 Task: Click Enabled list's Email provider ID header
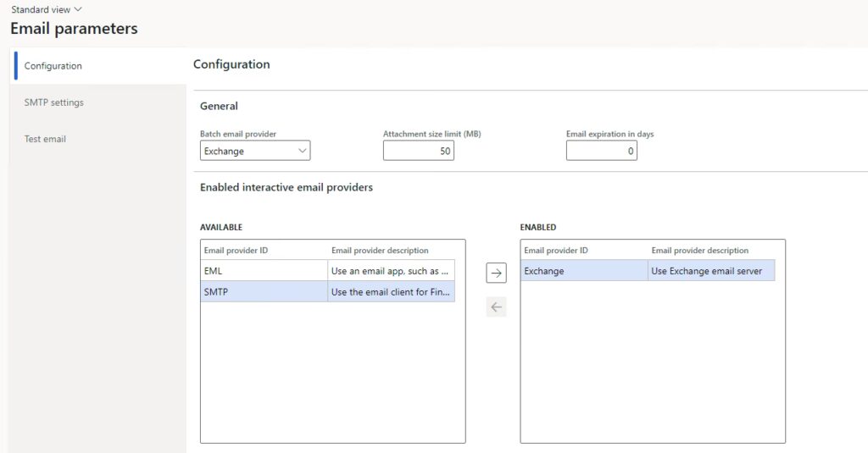[555, 251]
